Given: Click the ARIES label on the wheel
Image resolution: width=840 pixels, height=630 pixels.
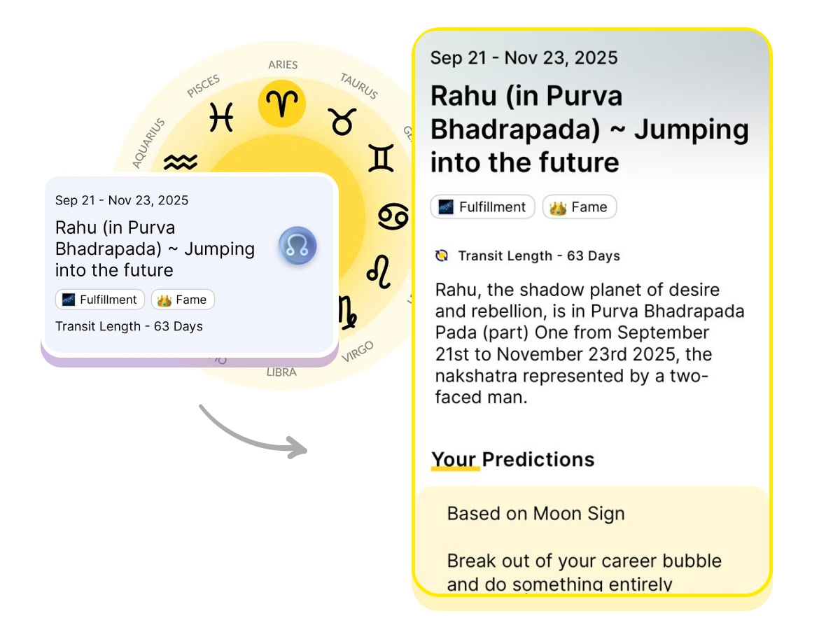Looking at the screenshot, I should point(283,65).
